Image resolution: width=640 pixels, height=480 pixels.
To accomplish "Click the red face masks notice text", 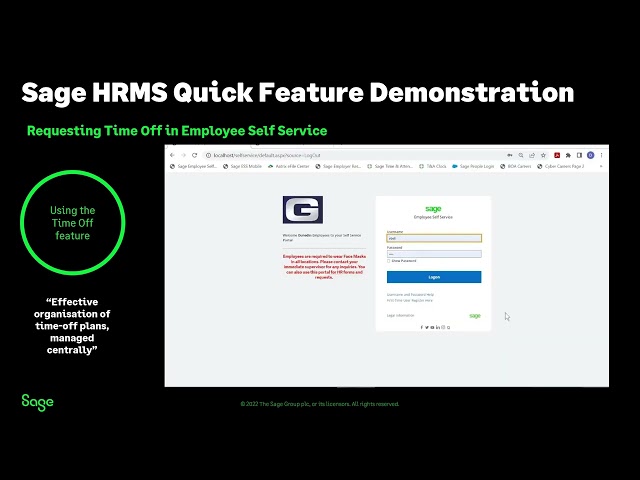I will (x=324, y=267).
